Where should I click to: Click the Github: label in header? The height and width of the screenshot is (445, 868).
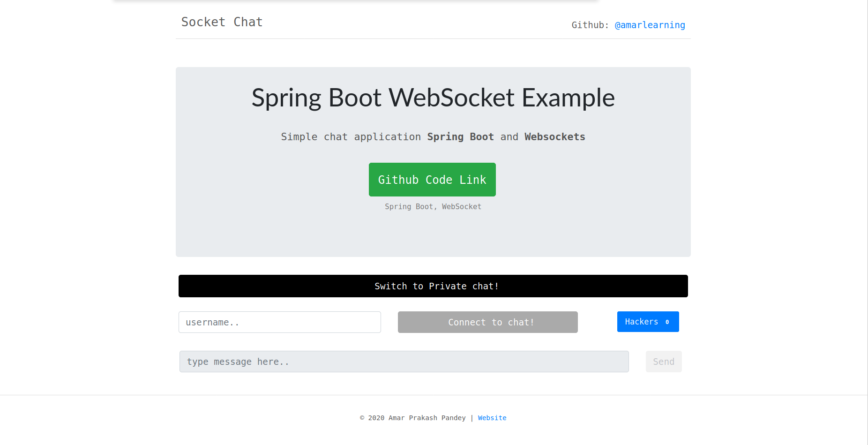590,25
